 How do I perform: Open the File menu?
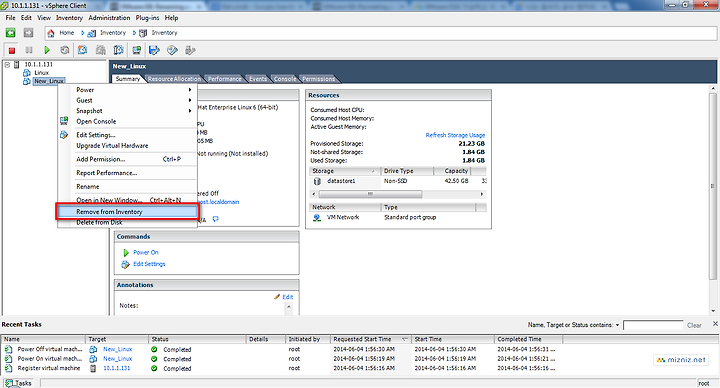[10, 18]
